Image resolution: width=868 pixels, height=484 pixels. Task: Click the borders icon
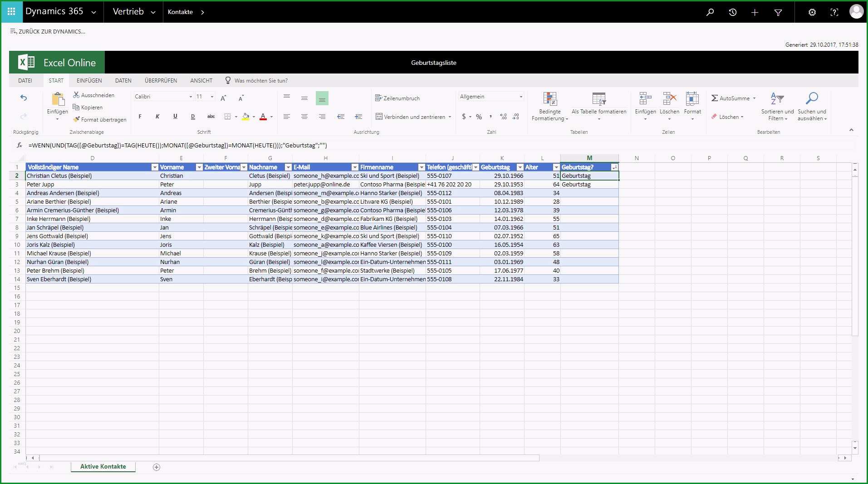[227, 117]
